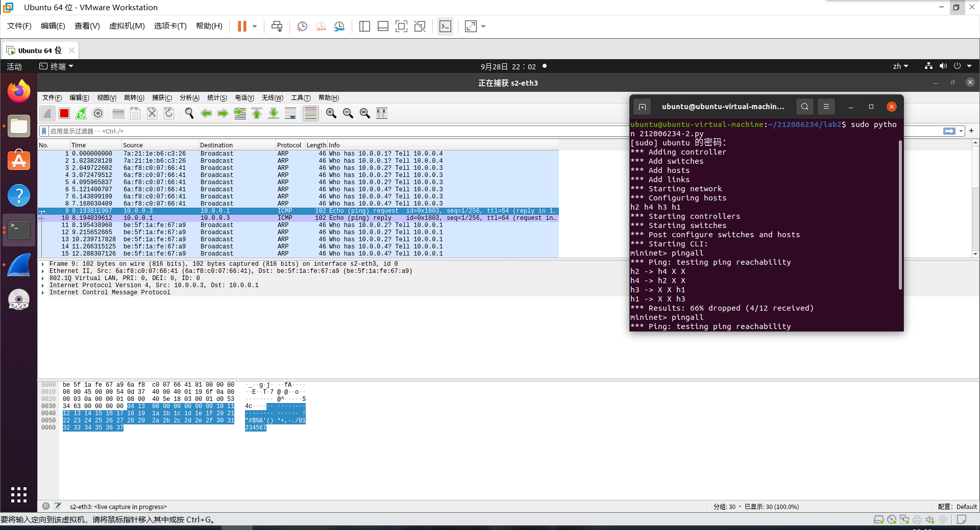The image size is (980, 530).
Task: Jump to the first packet
Action: 257,113
